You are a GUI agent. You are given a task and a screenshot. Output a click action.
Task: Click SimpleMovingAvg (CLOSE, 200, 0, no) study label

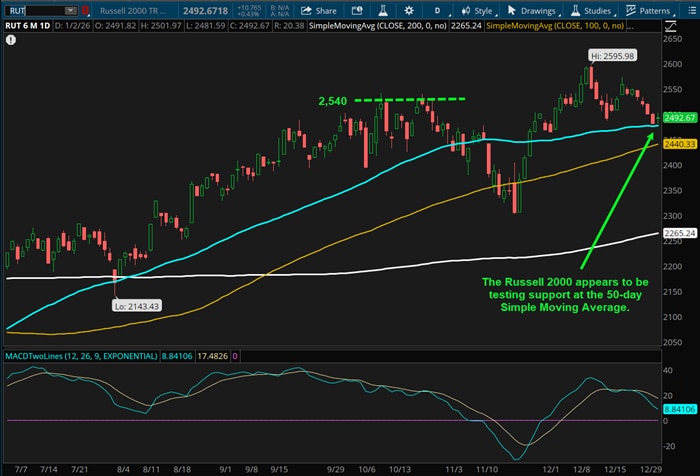point(378,26)
